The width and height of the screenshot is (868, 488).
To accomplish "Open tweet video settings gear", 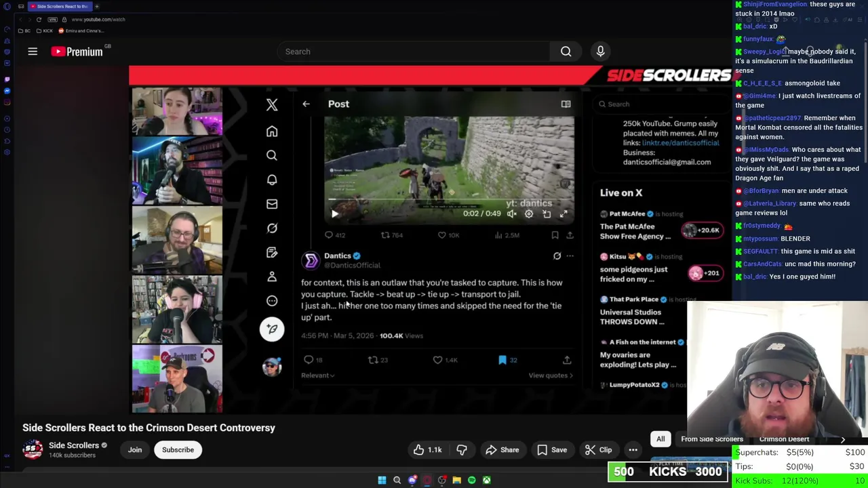I will click(529, 213).
